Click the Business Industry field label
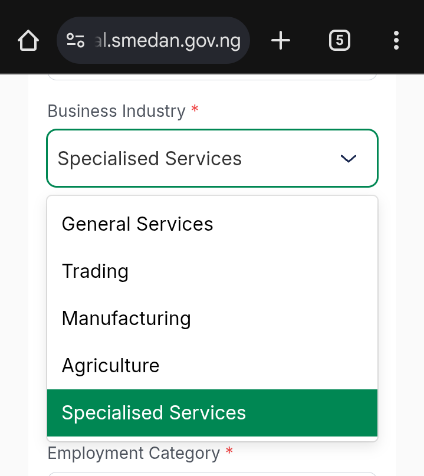The width and height of the screenshot is (424, 476). 116,111
